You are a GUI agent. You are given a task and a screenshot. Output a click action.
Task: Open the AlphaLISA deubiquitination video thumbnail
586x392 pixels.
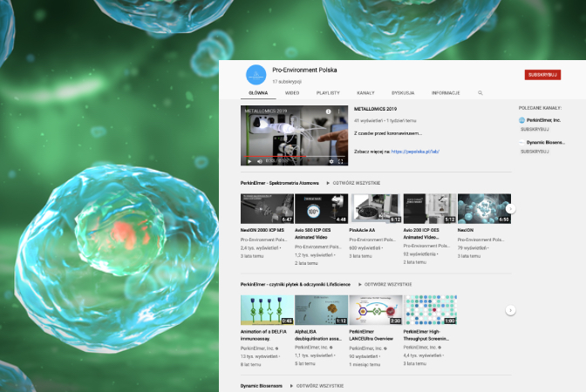(x=321, y=310)
